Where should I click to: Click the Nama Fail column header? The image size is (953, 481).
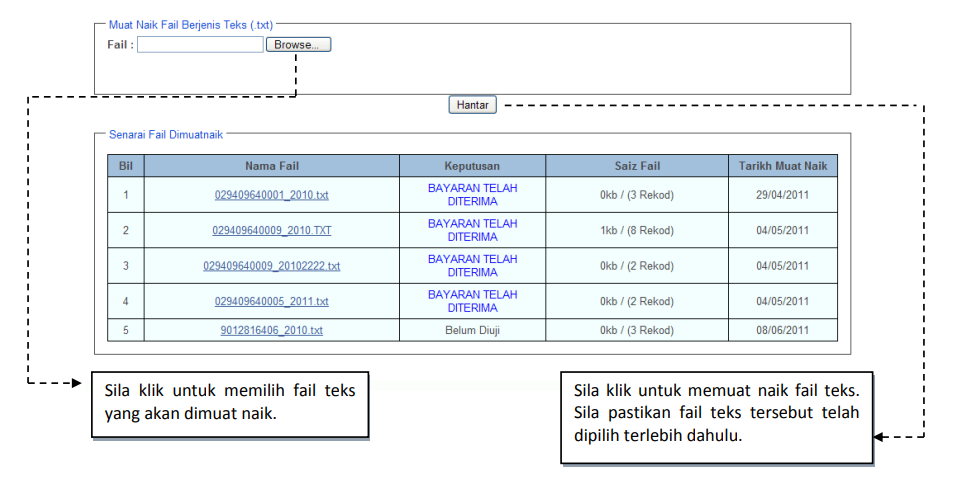[x=272, y=166]
